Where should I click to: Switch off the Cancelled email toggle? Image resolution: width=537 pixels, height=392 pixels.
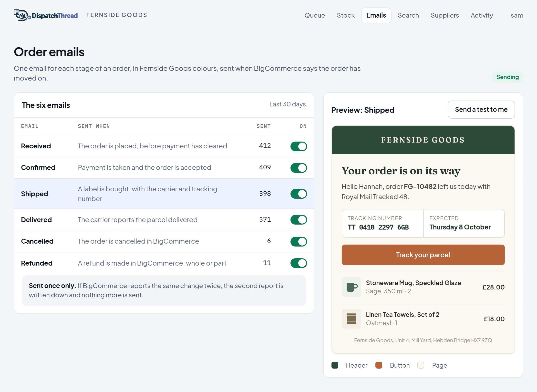click(x=299, y=241)
